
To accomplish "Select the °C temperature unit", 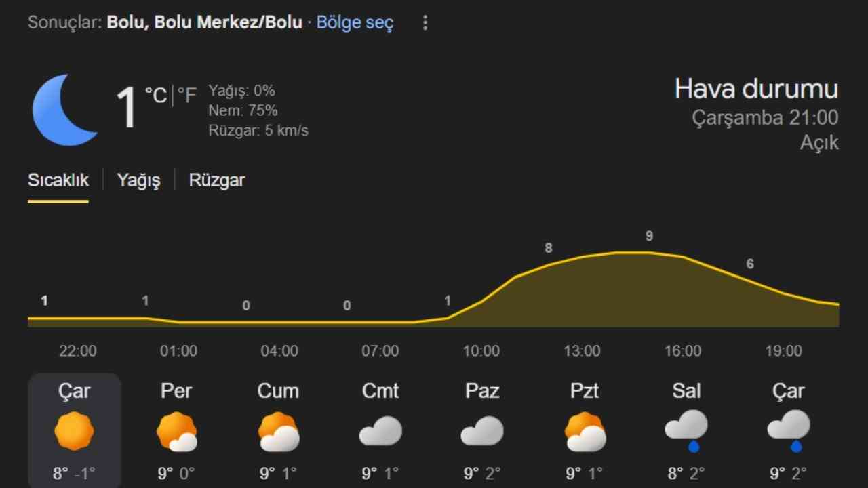I will pyautogui.click(x=156, y=96).
